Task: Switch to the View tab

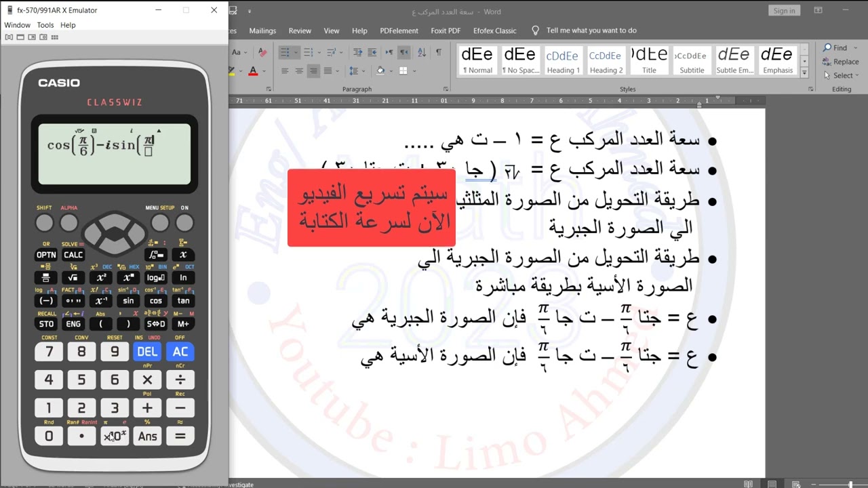Action: [332, 30]
